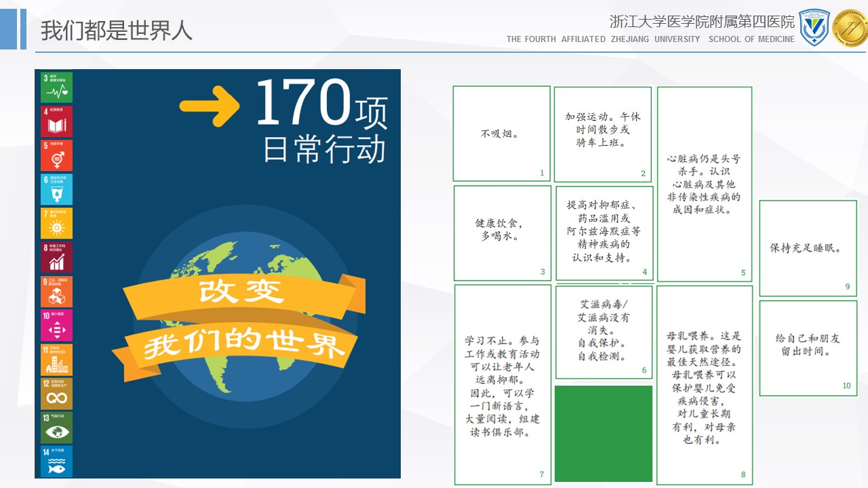Click the blue shield hospital logo

pyautogui.click(x=814, y=28)
